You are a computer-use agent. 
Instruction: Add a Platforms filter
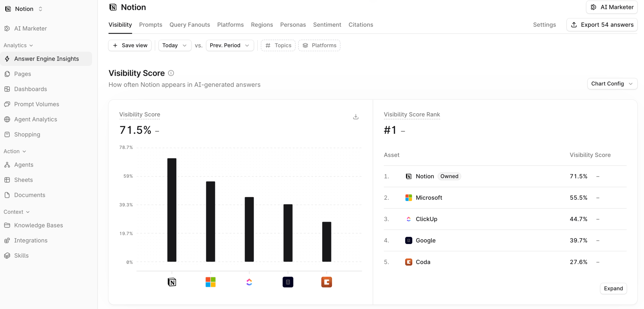click(319, 45)
